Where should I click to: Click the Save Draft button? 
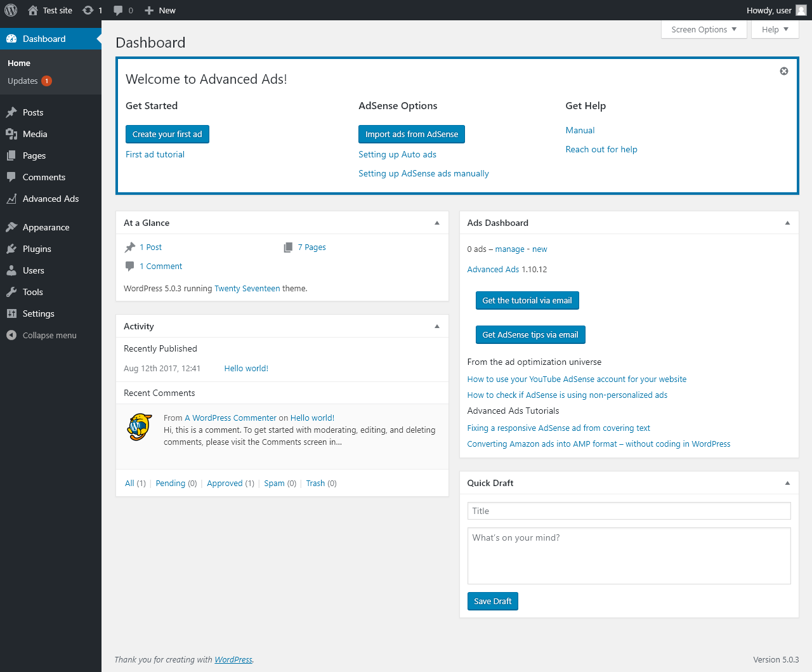(492, 601)
